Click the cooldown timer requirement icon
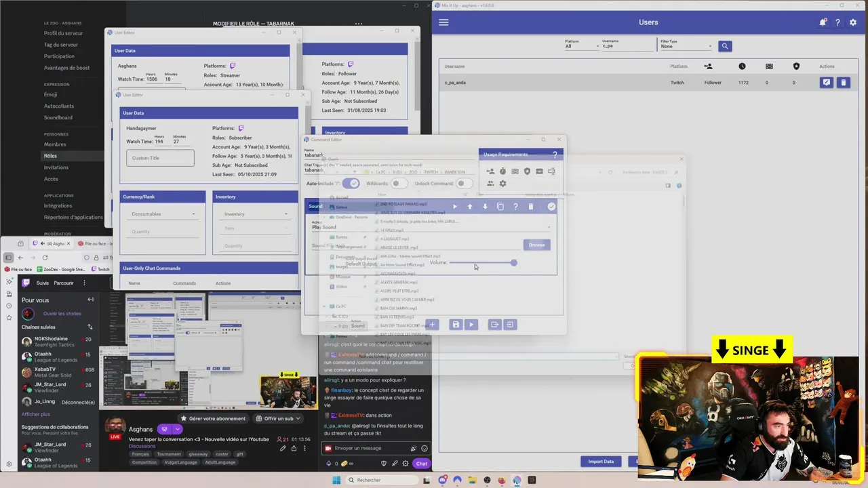Viewport: 868px width, 488px height. coord(502,171)
